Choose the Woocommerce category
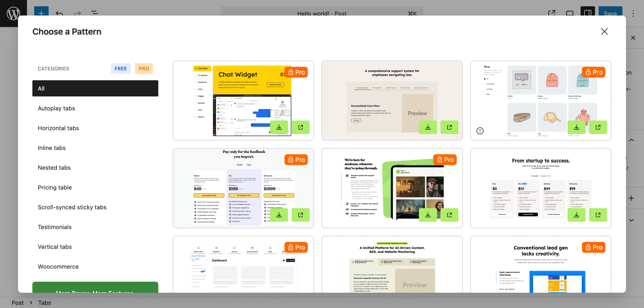 click(58, 267)
